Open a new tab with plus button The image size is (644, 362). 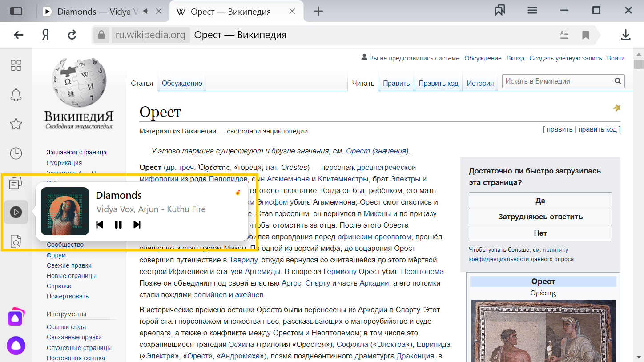click(318, 12)
